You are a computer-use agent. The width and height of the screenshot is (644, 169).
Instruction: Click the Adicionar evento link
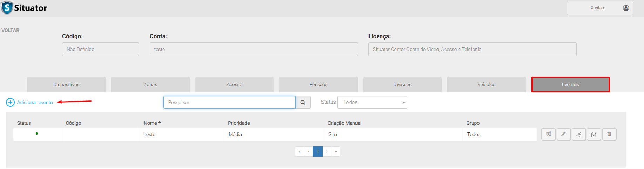(x=35, y=102)
